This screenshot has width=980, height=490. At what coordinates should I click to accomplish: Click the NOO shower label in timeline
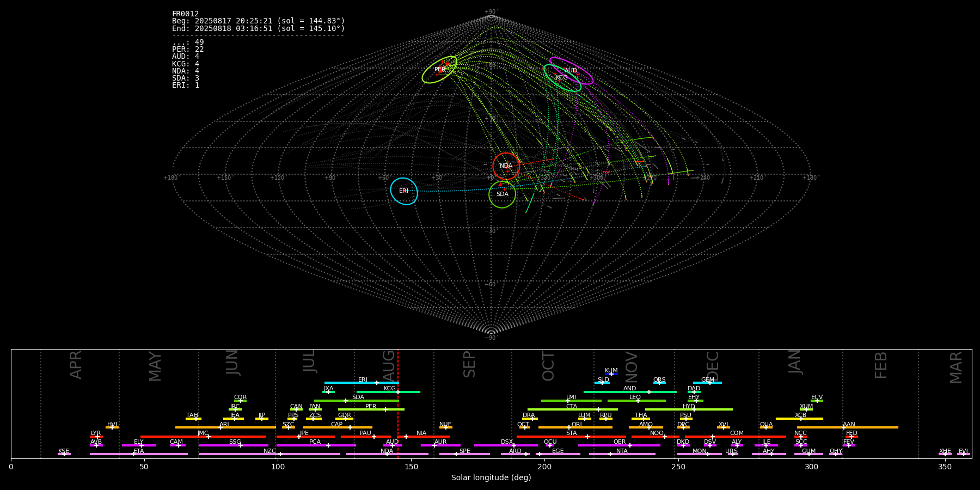657,433
